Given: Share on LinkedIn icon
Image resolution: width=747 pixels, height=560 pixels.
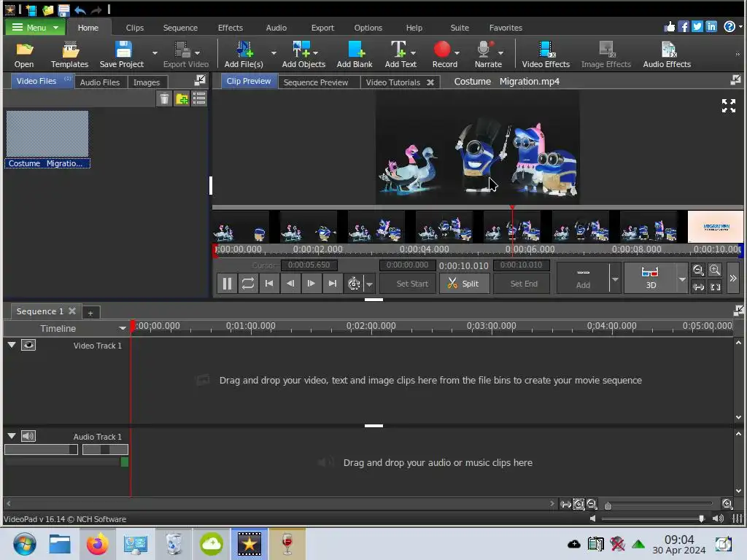Looking at the screenshot, I should pos(711,27).
